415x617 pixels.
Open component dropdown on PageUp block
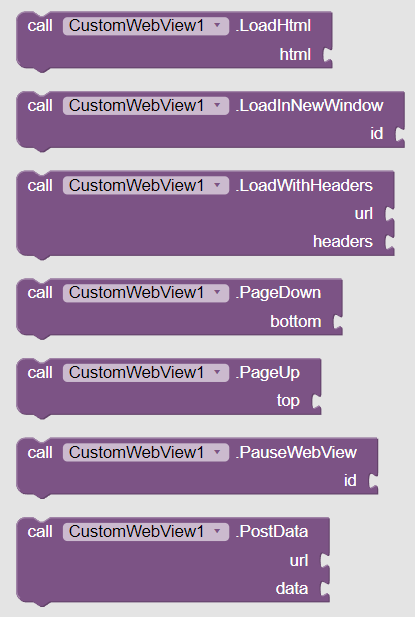[146, 373]
